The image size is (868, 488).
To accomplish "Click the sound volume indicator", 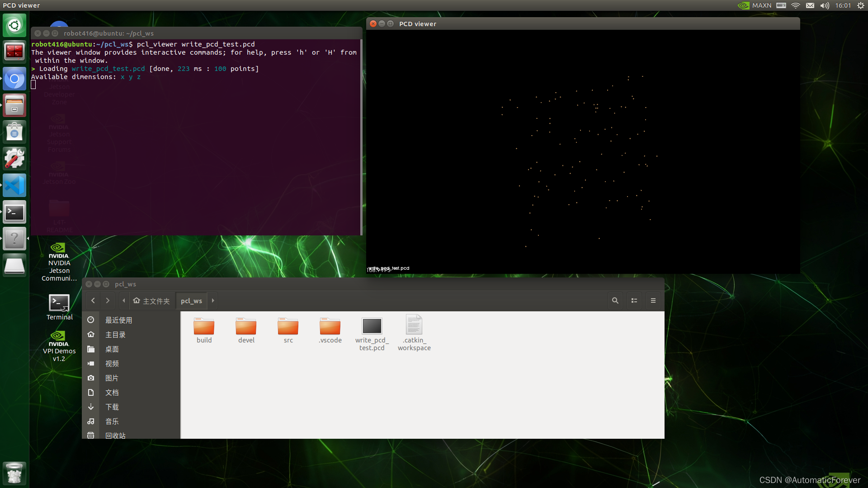I will [824, 5].
